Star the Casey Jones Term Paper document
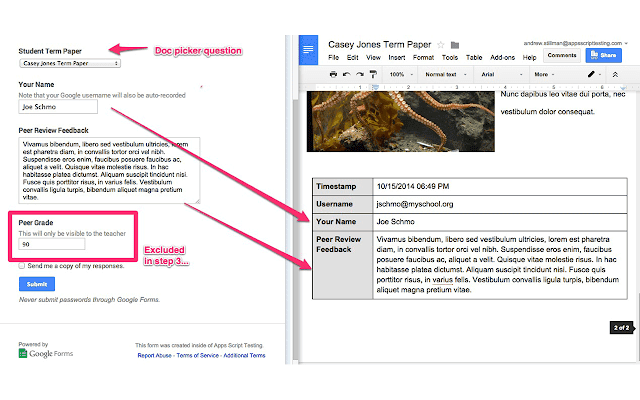The width and height of the screenshot is (640, 400). pos(441,44)
